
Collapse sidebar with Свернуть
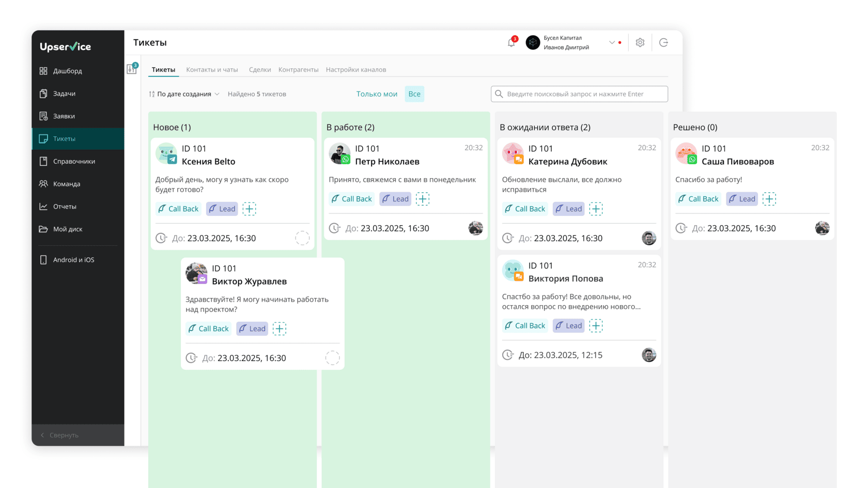(78, 435)
